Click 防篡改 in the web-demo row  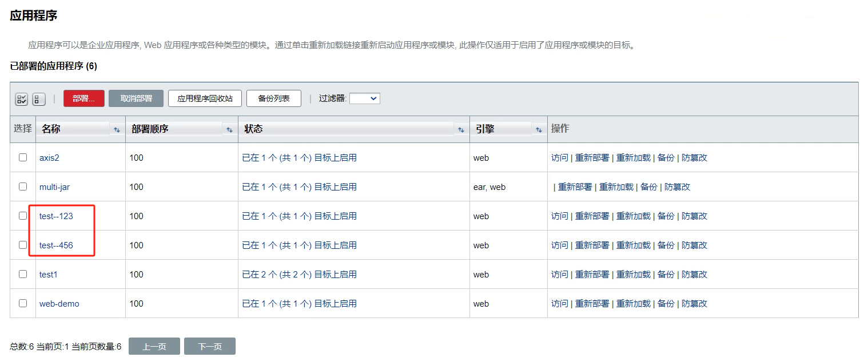coord(694,304)
